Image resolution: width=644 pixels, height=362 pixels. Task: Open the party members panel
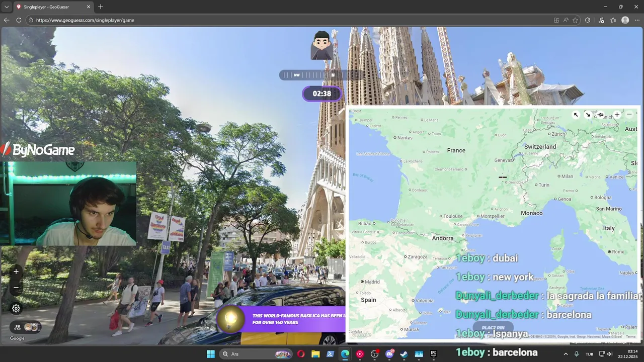26,327
